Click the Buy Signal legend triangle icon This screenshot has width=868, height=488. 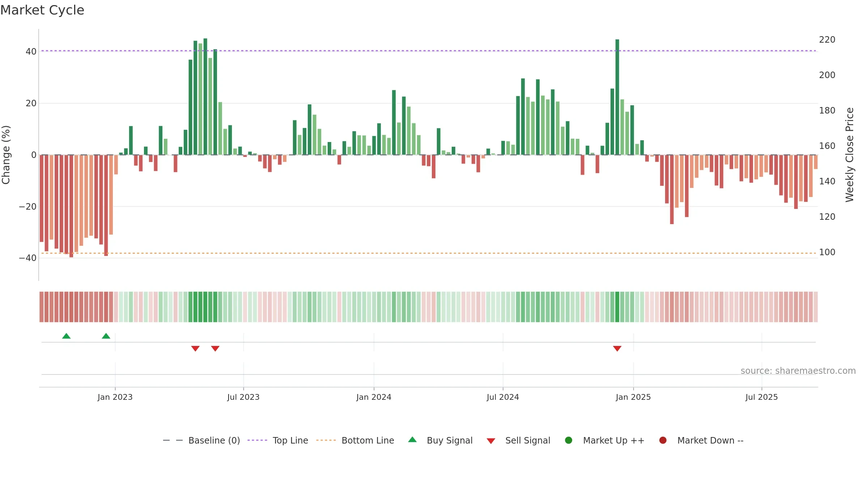pyautogui.click(x=412, y=440)
